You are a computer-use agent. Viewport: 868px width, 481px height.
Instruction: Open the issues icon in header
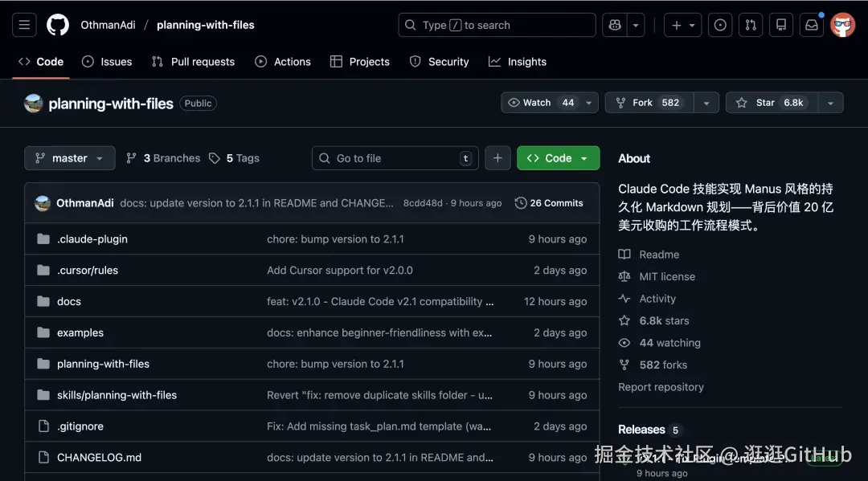pyautogui.click(x=720, y=25)
